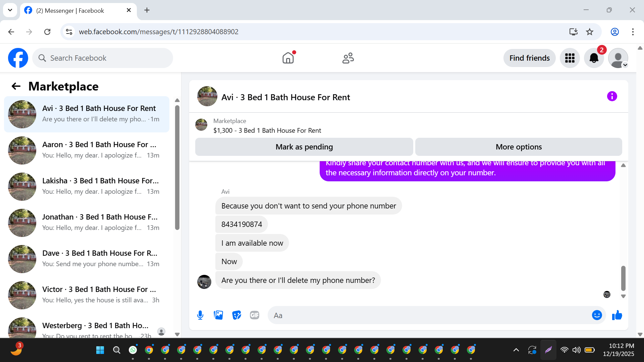Go to the Facebook Home tab

(288, 58)
